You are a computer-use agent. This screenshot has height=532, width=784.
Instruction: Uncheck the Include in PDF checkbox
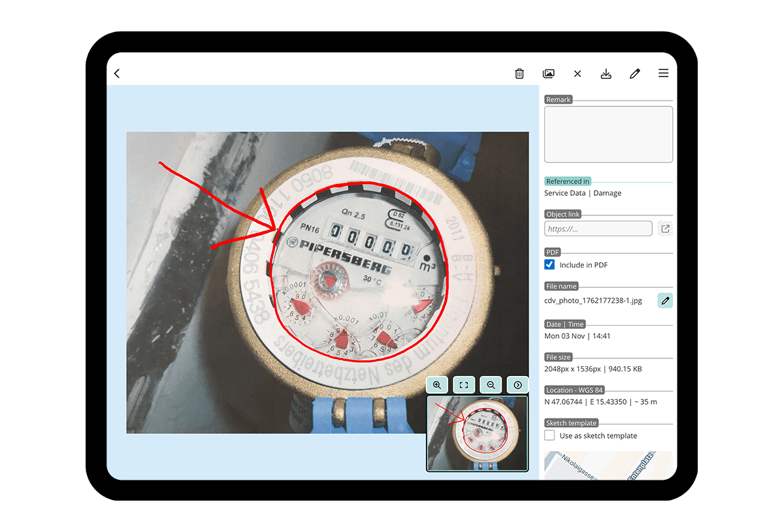pos(549,265)
